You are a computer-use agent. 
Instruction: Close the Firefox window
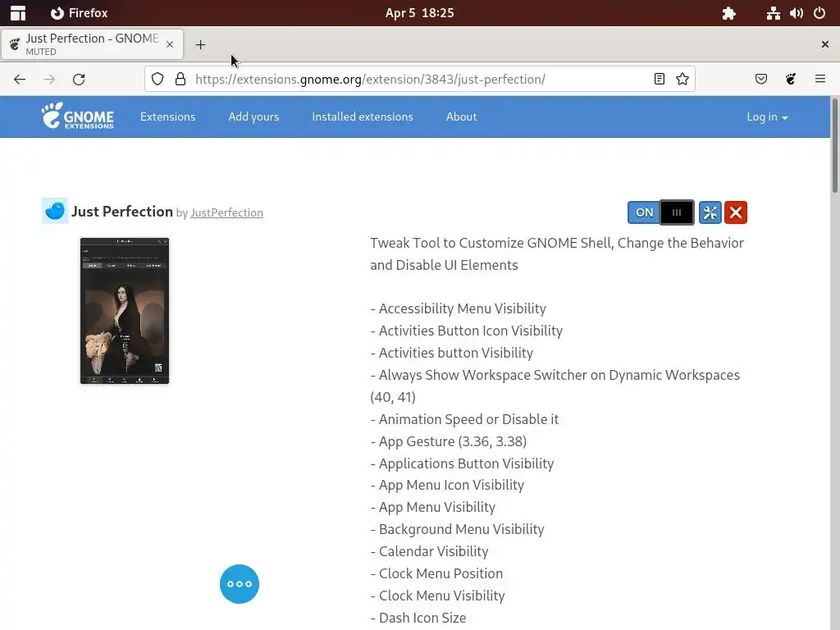[x=825, y=44]
